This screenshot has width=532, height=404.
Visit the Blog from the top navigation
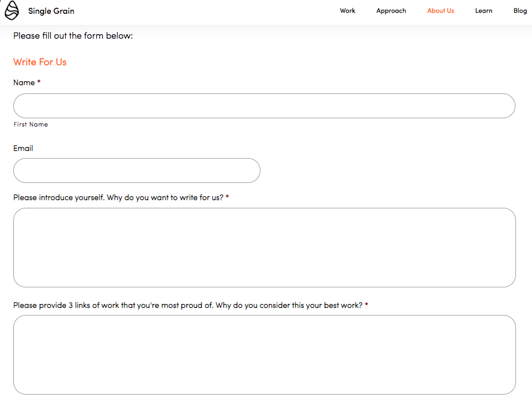(x=520, y=11)
